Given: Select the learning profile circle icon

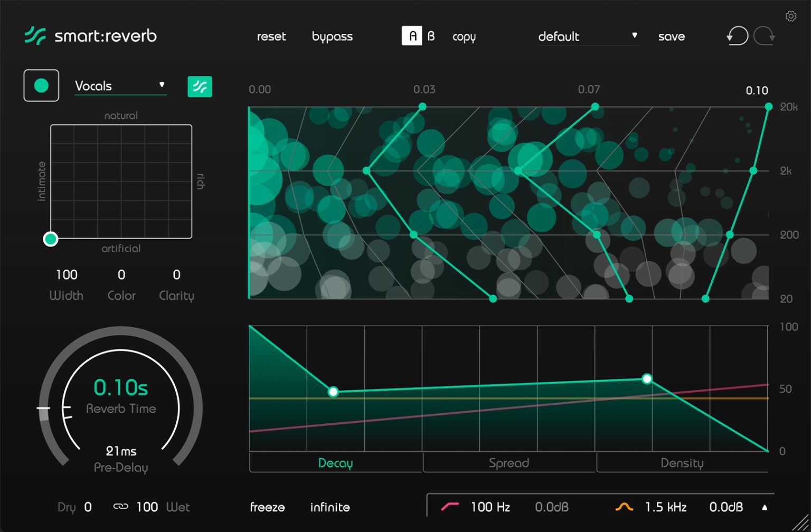Looking at the screenshot, I should 41,85.
